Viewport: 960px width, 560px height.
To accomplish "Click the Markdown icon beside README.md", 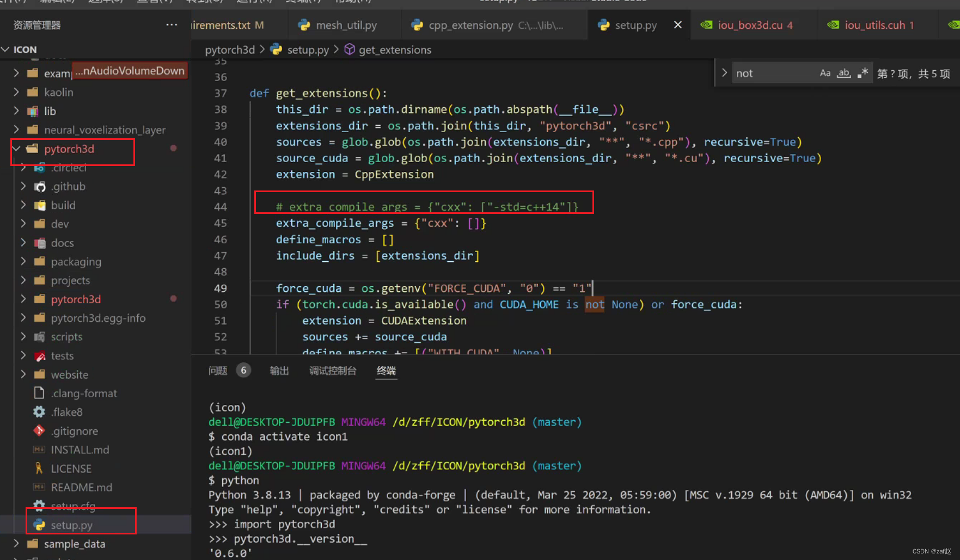I will 39,487.
